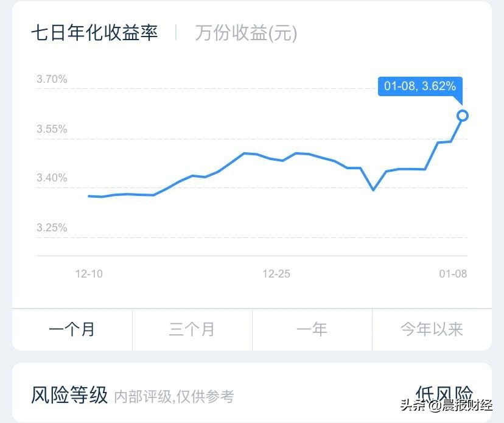Select the highlighted chart data point marker
The image size is (504, 423).
click(x=463, y=114)
